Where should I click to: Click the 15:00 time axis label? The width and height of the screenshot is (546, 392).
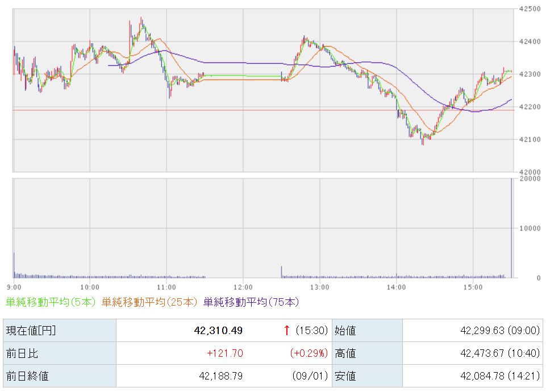[473, 287]
